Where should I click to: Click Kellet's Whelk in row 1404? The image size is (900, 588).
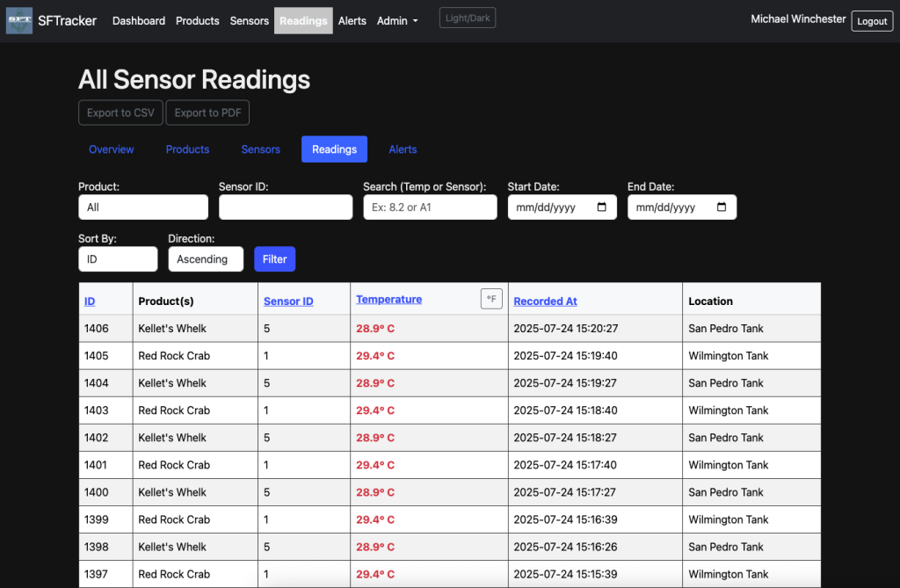point(172,383)
